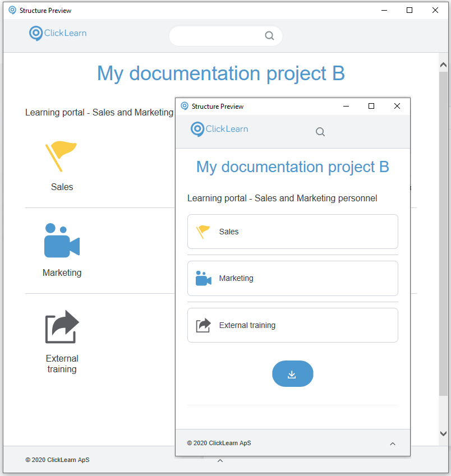
Task: Click the search magnifier in the front window
Action: (320, 132)
